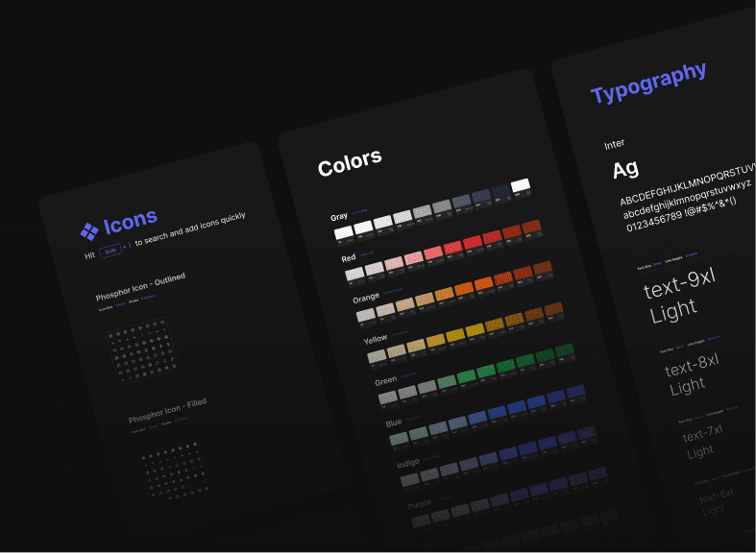Select the Typography heading
The width and height of the screenshot is (756, 553).
point(648,84)
